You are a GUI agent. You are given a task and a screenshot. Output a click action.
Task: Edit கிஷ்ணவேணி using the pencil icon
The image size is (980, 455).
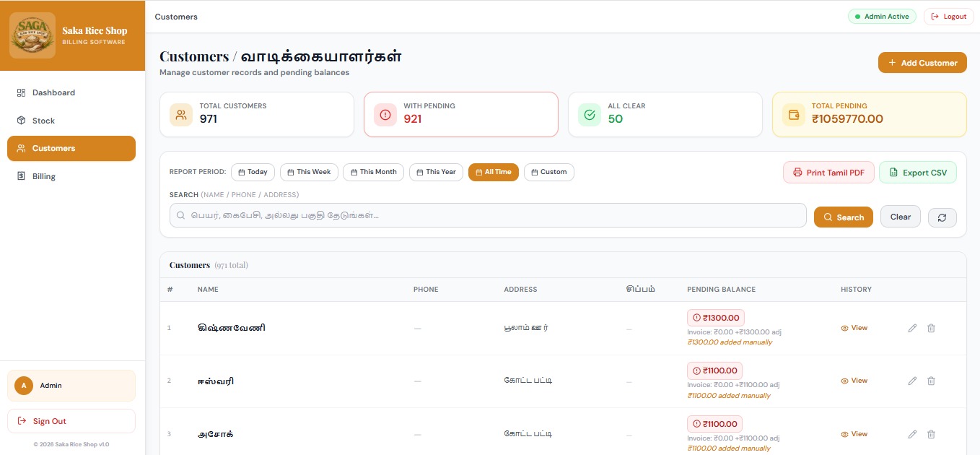tap(912, 328)
